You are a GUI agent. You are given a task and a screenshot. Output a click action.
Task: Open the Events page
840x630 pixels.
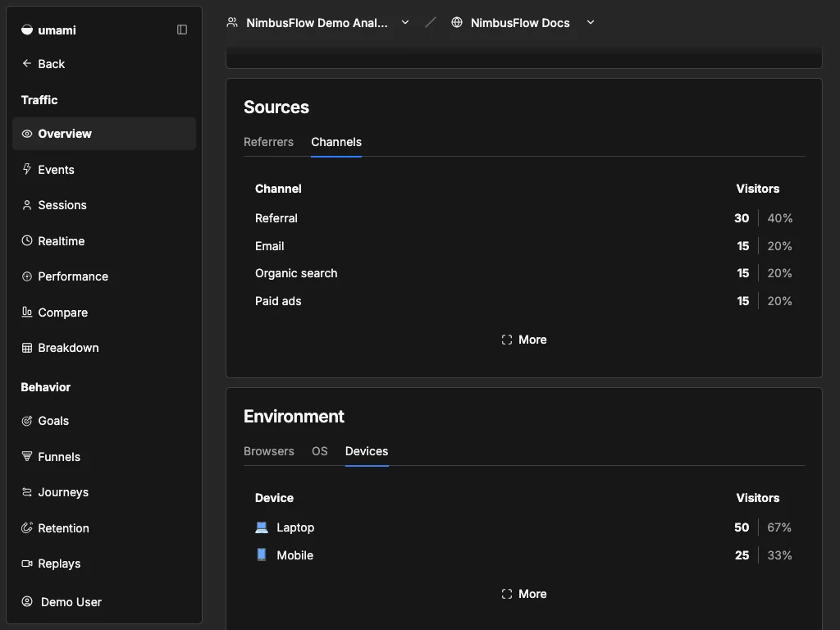coord(104,169)
